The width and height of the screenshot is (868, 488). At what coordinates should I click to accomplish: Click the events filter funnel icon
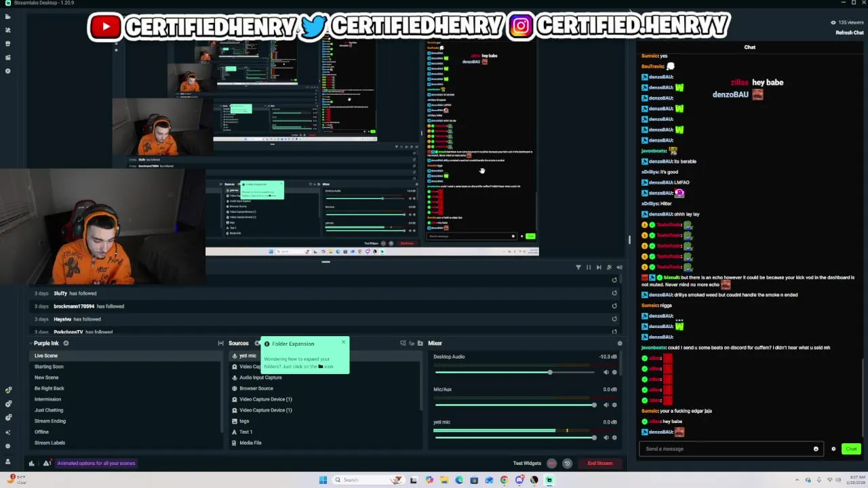click(578, 267)
